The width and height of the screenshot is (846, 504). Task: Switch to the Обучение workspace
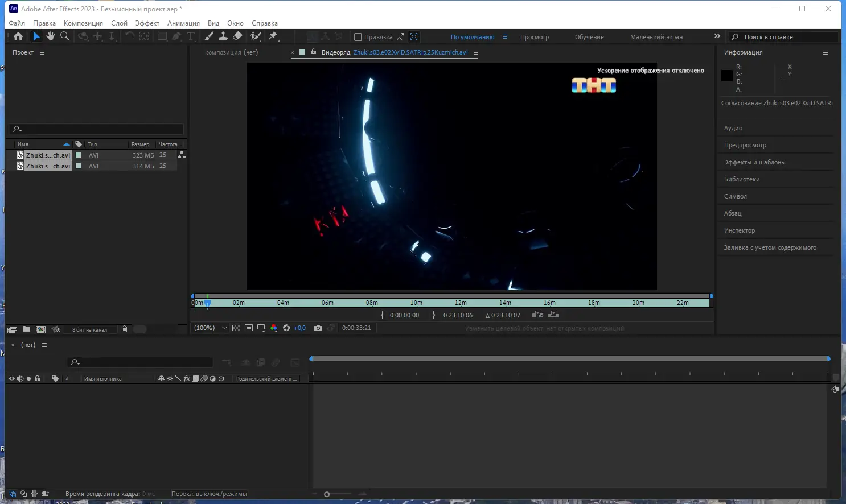pyautogui.click(x=589, y=37)
